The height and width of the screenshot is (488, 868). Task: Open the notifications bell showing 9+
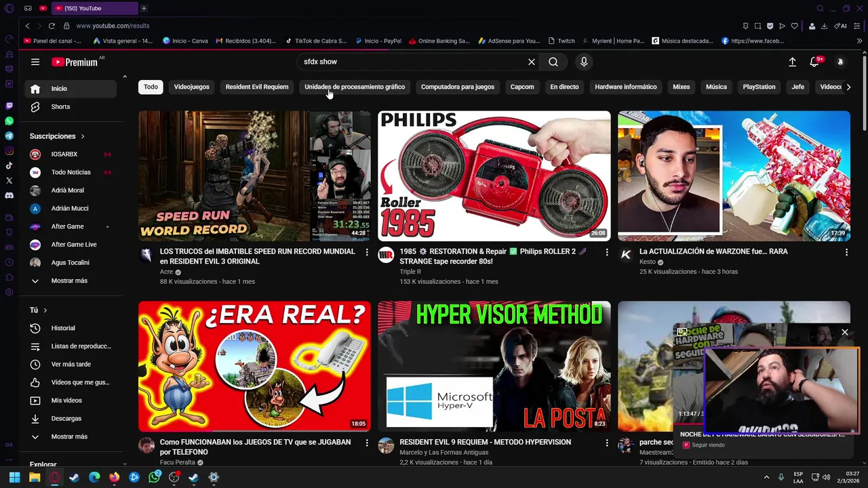[815, 62]
